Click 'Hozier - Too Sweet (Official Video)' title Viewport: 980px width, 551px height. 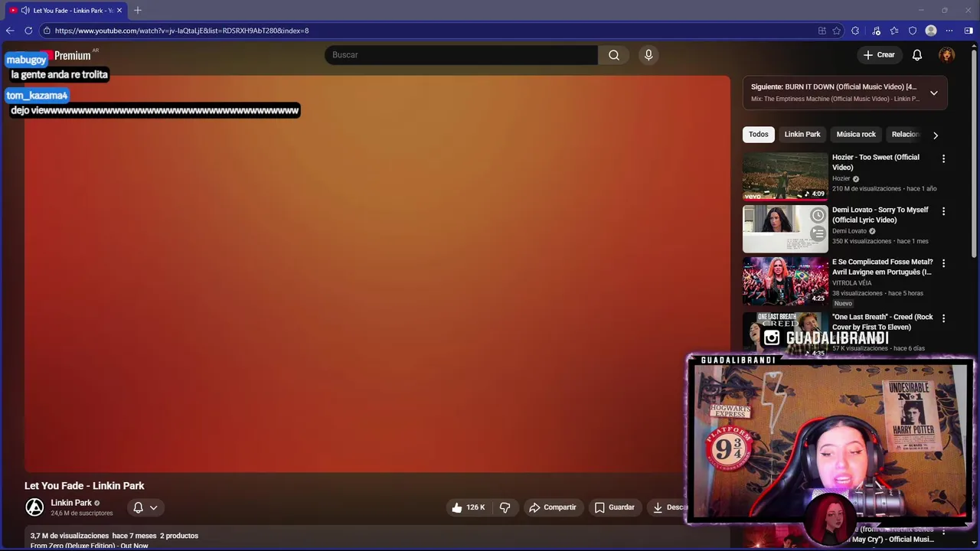(x=876, y=162)
